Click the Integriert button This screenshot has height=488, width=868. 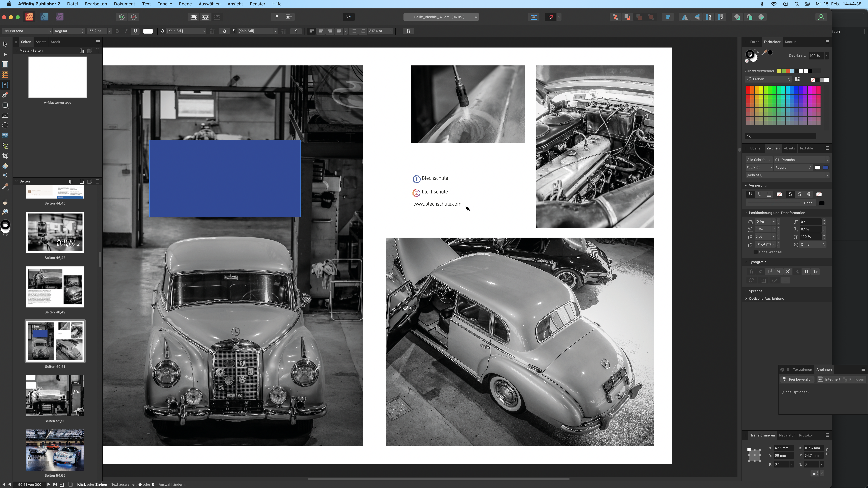[829, 379]
